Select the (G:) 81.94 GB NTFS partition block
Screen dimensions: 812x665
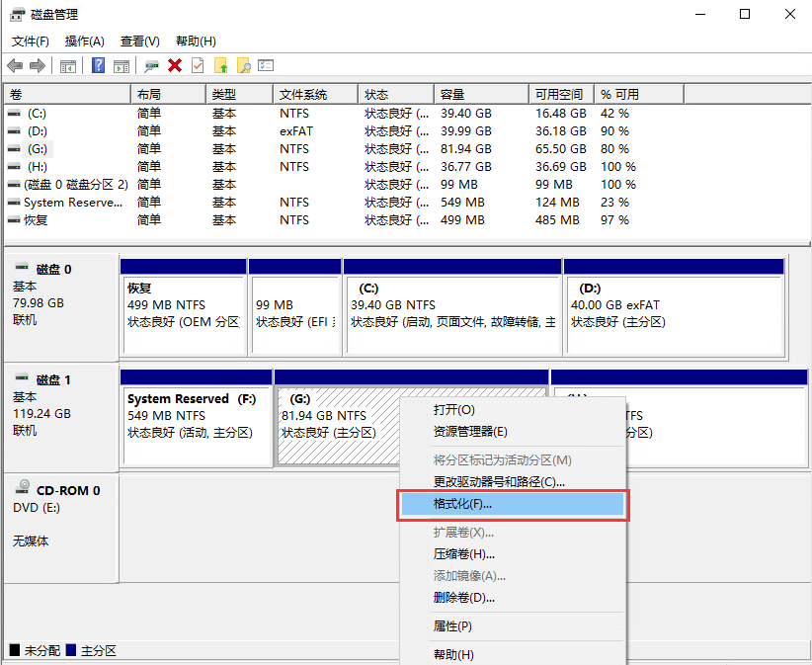[x=338, y=418]
